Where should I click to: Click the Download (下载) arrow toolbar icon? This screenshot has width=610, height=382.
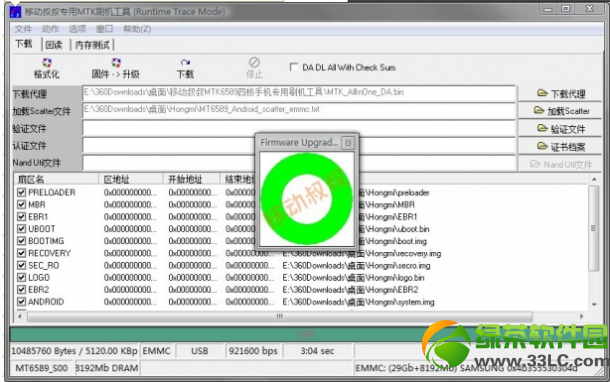coord(185,63)
